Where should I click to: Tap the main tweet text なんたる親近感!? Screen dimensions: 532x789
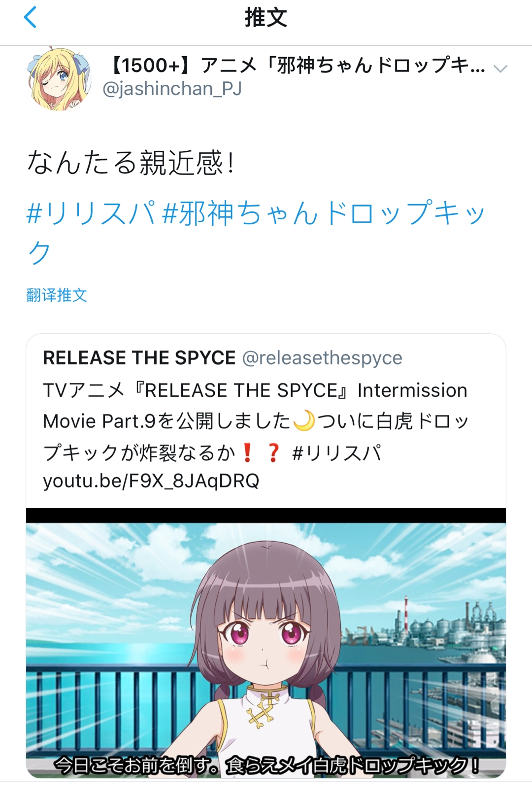coord(131,163)
